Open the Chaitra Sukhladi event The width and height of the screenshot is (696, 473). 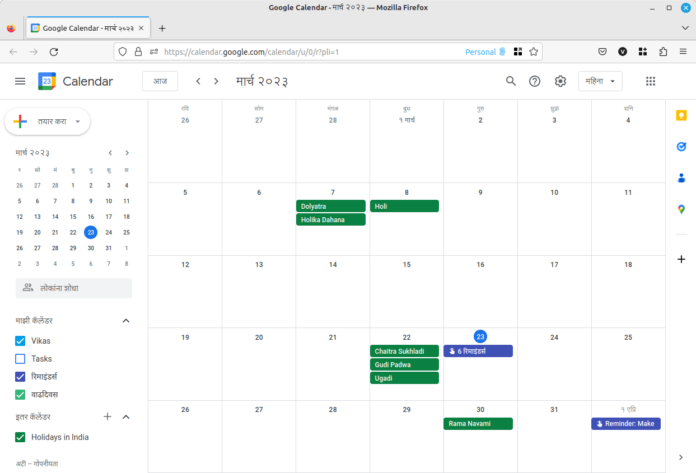tap(404, 351)
